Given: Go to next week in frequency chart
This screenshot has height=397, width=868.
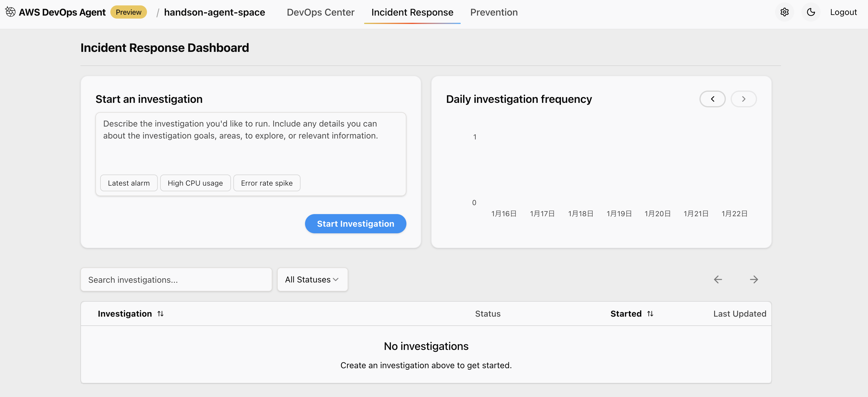Looking at the screenshot, I should [743, 99].
